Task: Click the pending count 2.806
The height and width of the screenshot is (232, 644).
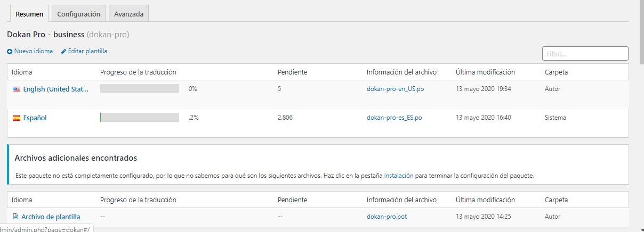Action: click(285, 118)
